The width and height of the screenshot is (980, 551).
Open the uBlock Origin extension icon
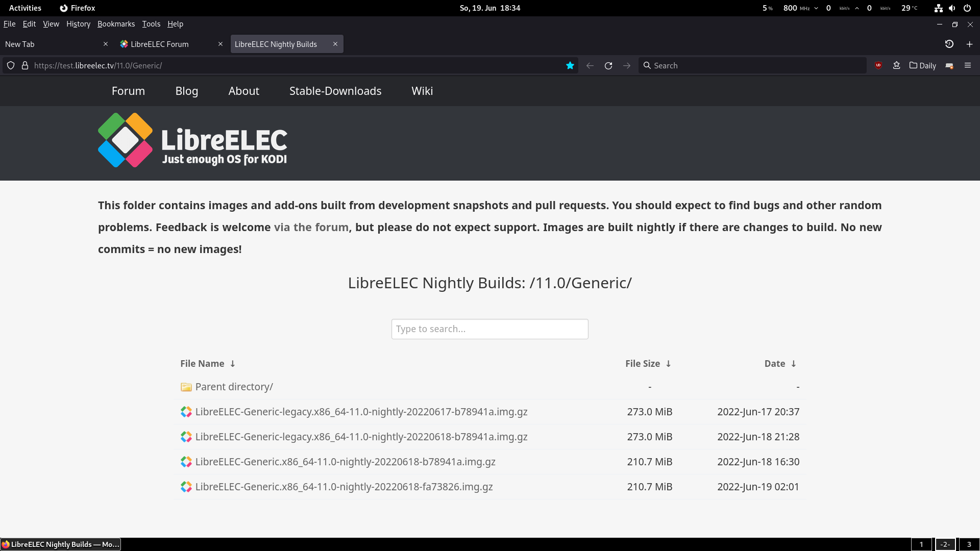coord(878,65)
